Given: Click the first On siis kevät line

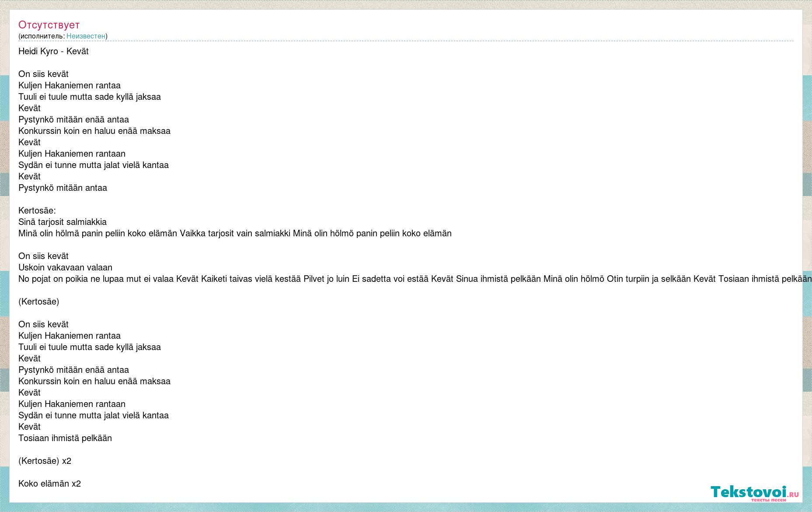Looking at the screenshot, I should coord(43,74).
